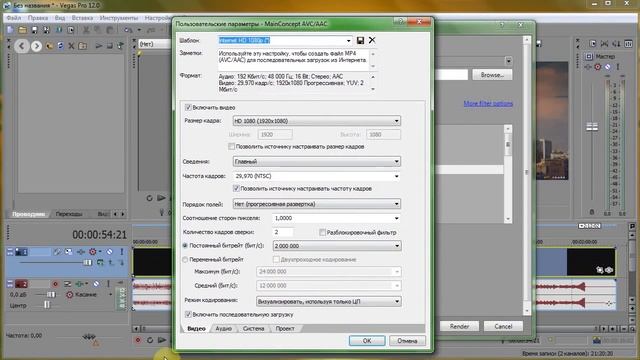The height and width of the screenshot is (360, 640).
Task: Open the frame size dropdown HD 1080
Action: (317, 121)
